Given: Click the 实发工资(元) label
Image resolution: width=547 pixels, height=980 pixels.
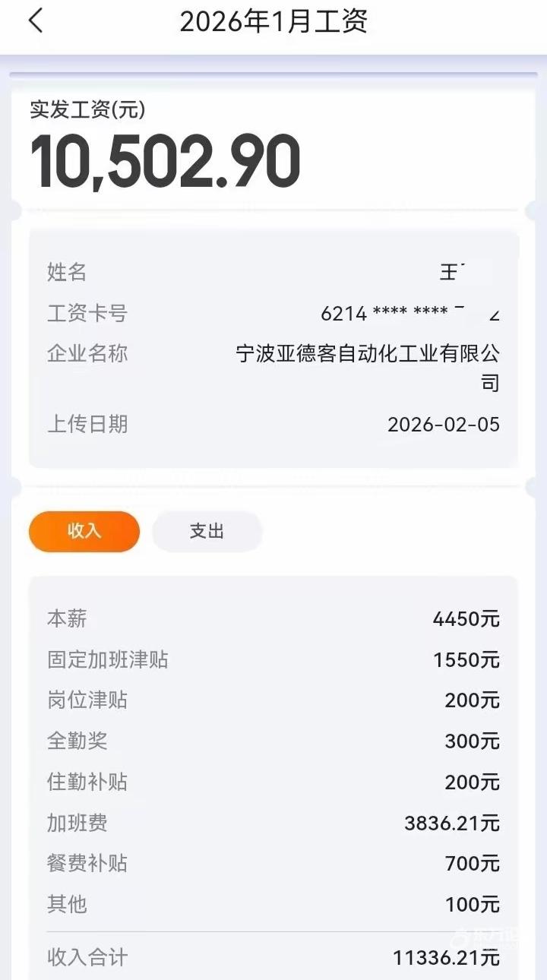Looking at the screenshot, I should tap(87, 109).
